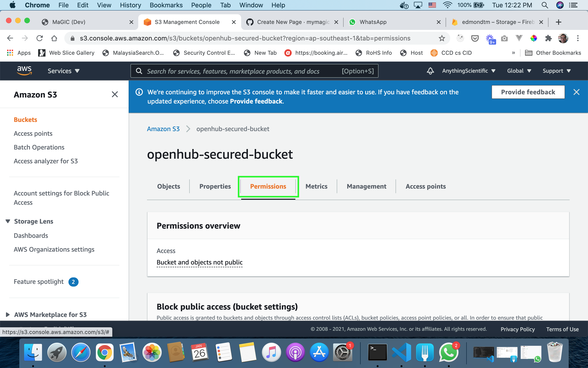Open Account settings for Block Public Access
Screen dimensions: 588x368
(61, 198)
